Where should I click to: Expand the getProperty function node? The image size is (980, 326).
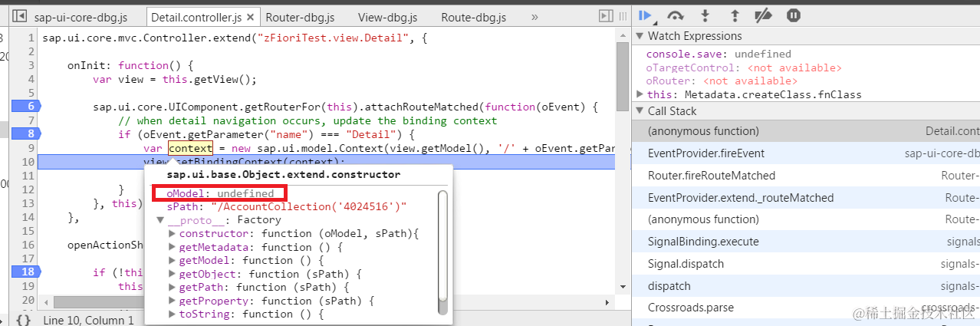(x=173, y=301)
